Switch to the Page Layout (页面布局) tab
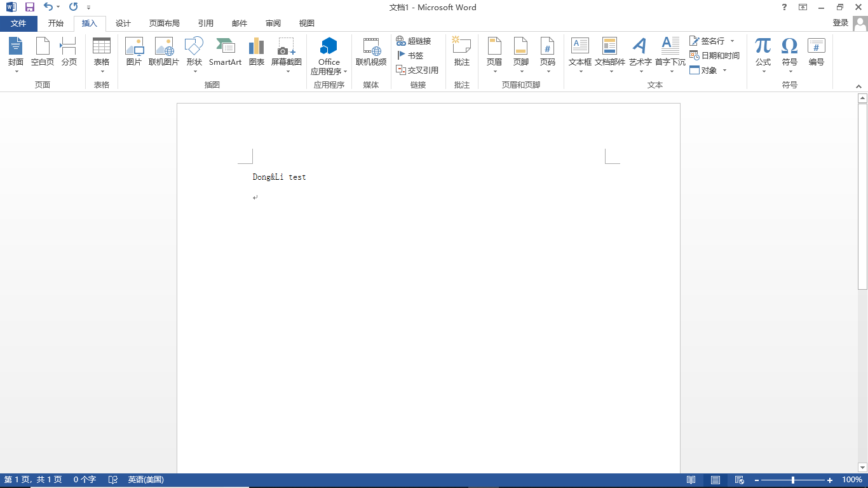 [165, 23]
